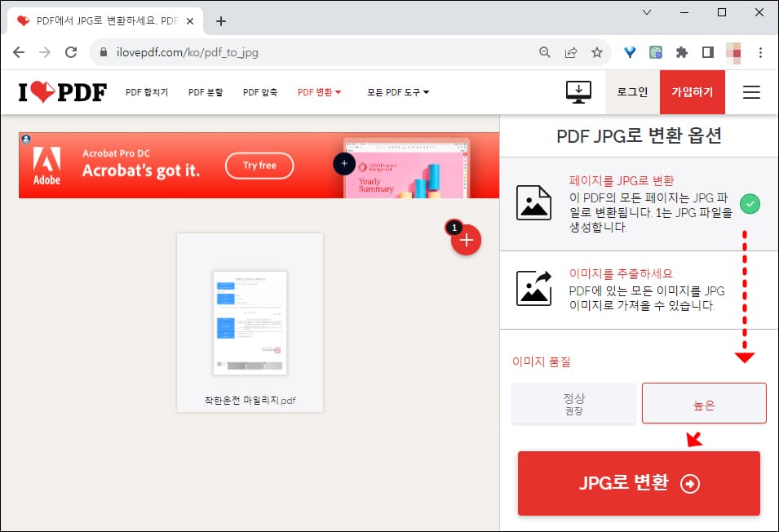Click the page-to-JPG conversion icon
This screenshot has height=532, width=779.
[x=534, y=204]
